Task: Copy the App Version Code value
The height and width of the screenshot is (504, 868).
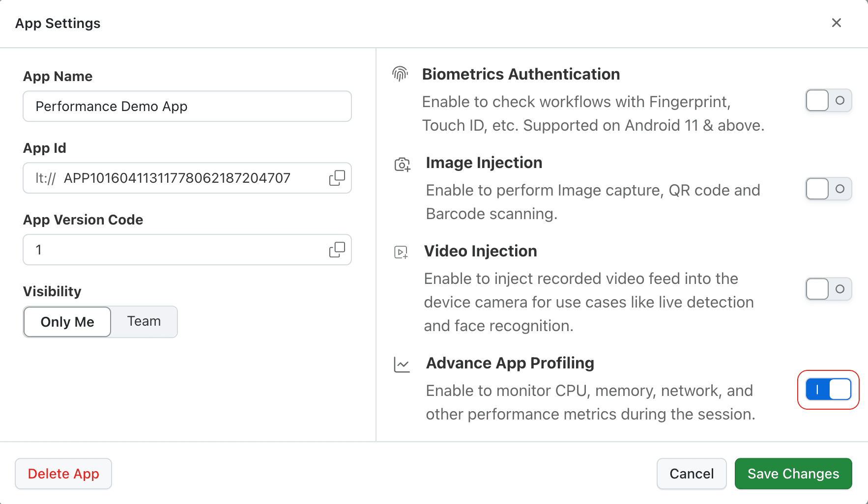Action: click(337, 250)
